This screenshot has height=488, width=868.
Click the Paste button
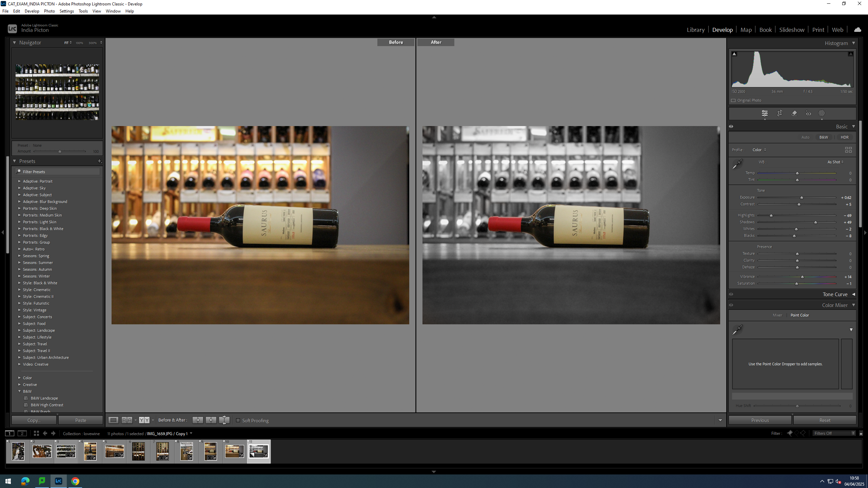(x=81, y=420)
